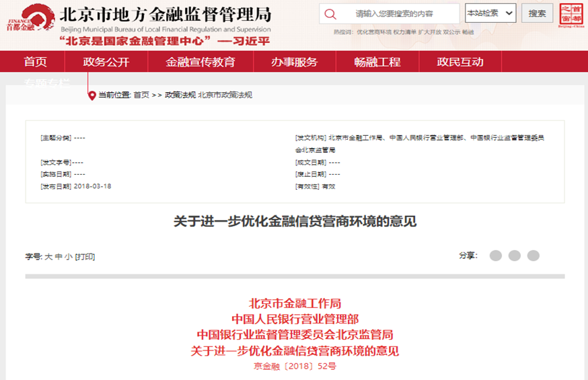This screenshot has width=588, height=380.
Task: Click the [主题分类] field label
Action: pos(56,138)
